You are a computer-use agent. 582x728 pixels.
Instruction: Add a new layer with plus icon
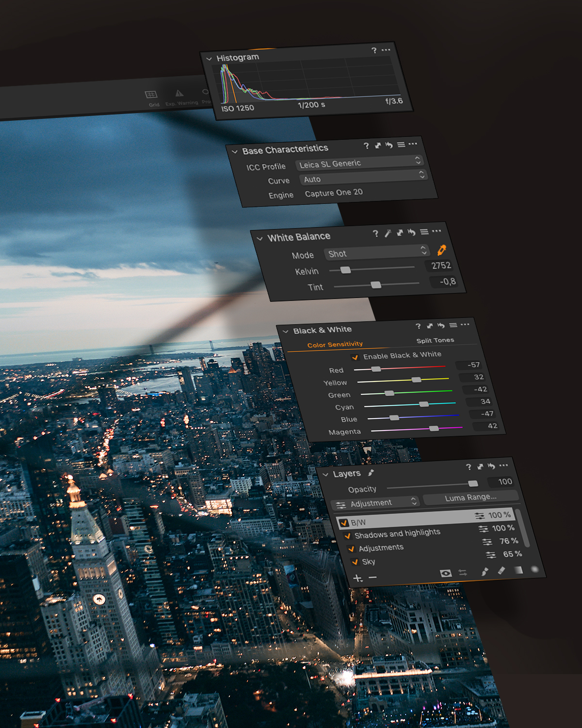coord(358,578)
